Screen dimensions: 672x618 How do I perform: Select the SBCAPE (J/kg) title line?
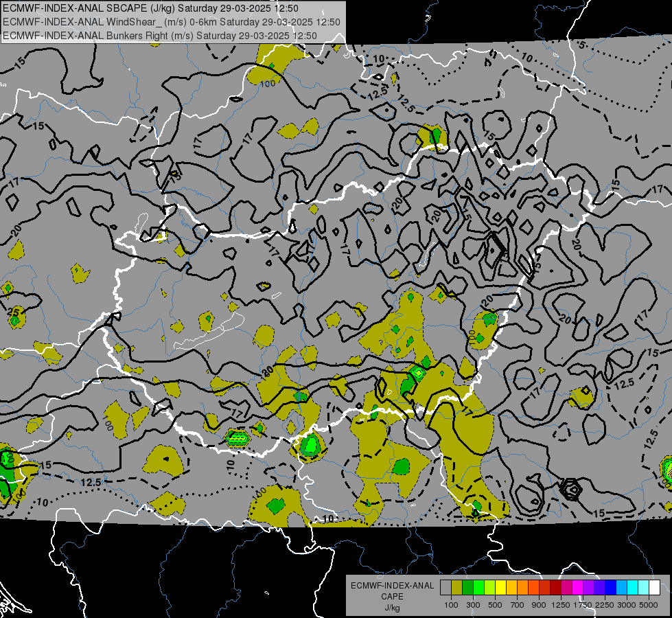pyautogui.click(x=150, y=8)
